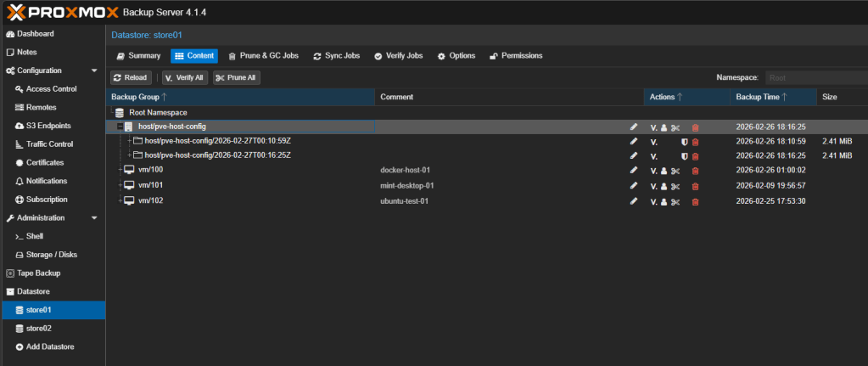Click the prune scissors icon for vm/102
Image resolution: width=868 pixels, height=366 pixels.
(675, 201)
